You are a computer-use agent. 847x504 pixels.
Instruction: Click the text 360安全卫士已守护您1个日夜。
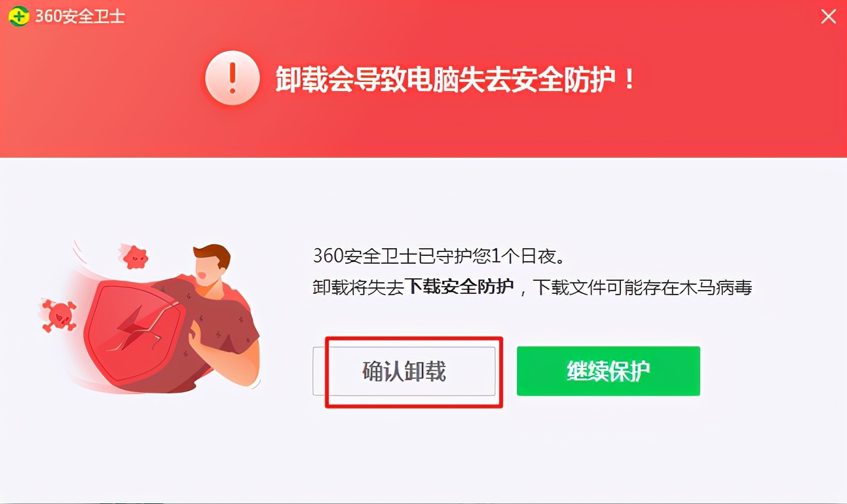(x=439, y=256)
